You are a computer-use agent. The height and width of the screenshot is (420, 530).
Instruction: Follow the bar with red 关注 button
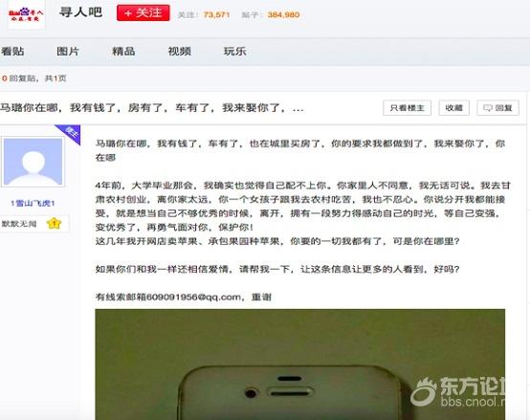click(144, 12)
